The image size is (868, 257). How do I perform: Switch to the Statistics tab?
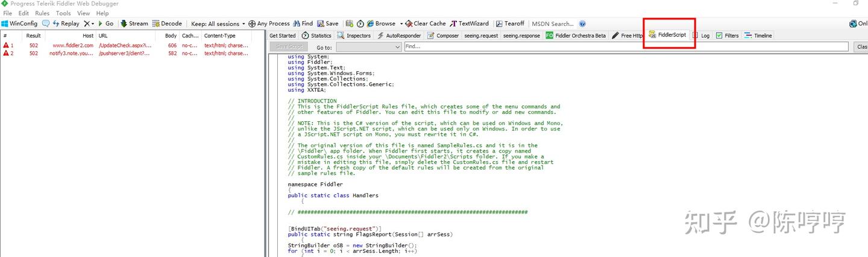pyautogui.click(x=316, y=36)
